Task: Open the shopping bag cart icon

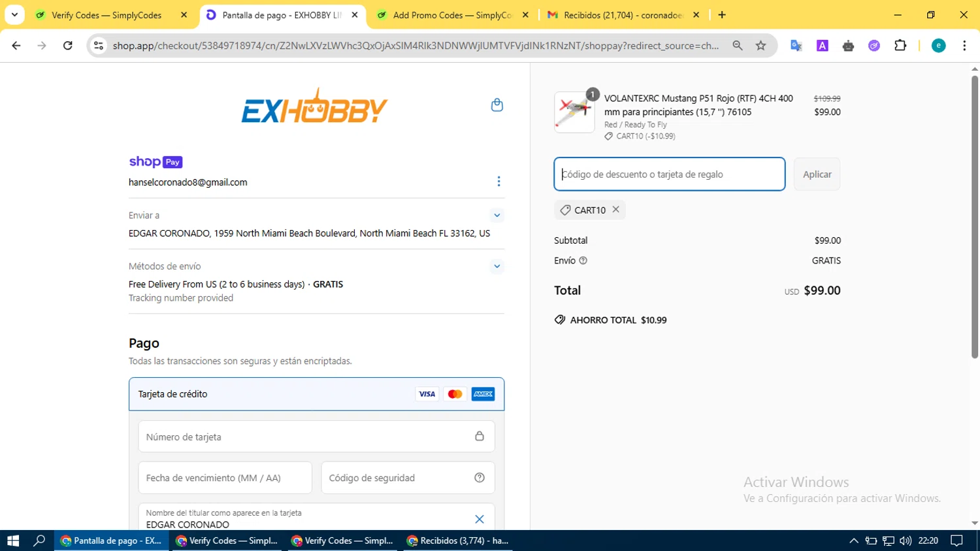Action: point(497,105)
